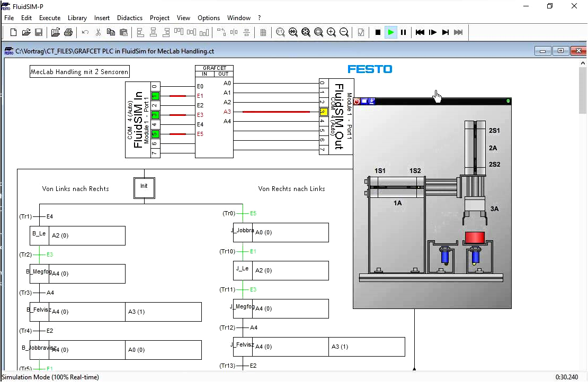Image resolution: width=588 pixels, height=382 pixels.
Task: Reset simulation to the beginning
Action: [x=420, y=33]
